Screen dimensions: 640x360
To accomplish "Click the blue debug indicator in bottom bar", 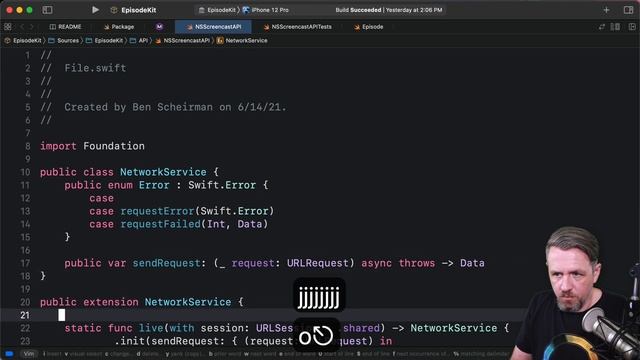I will (9, 354).
